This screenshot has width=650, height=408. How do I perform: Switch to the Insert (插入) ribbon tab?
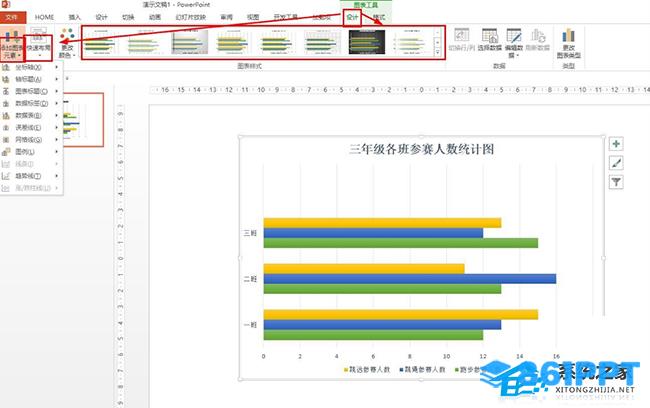pyautogui.click(x=75, y=17)
